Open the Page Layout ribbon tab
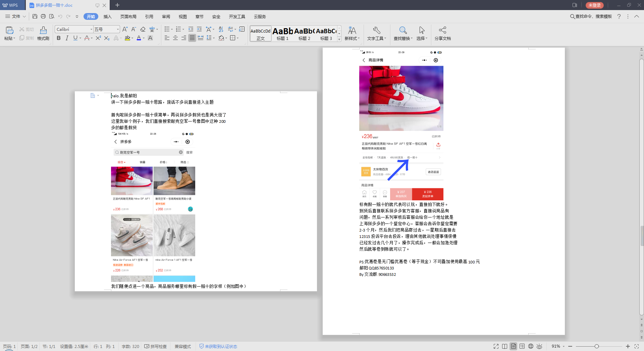 click(x=128, y=16)
